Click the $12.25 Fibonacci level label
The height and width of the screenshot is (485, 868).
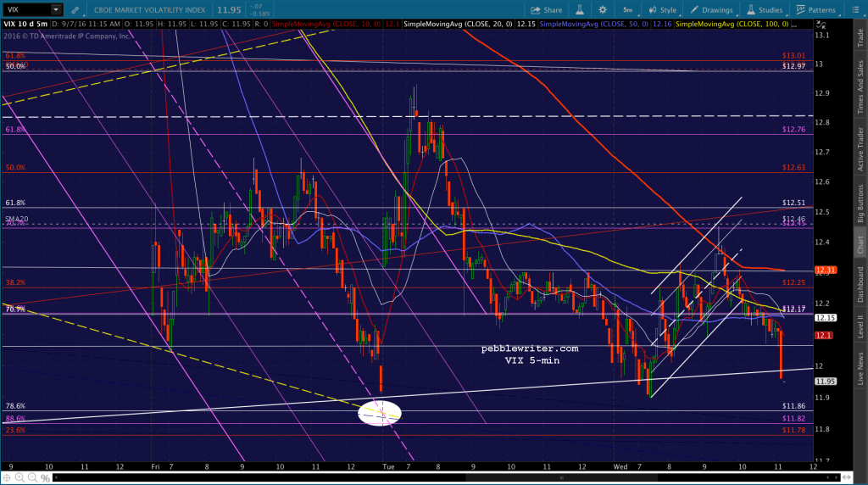[793, 282]
